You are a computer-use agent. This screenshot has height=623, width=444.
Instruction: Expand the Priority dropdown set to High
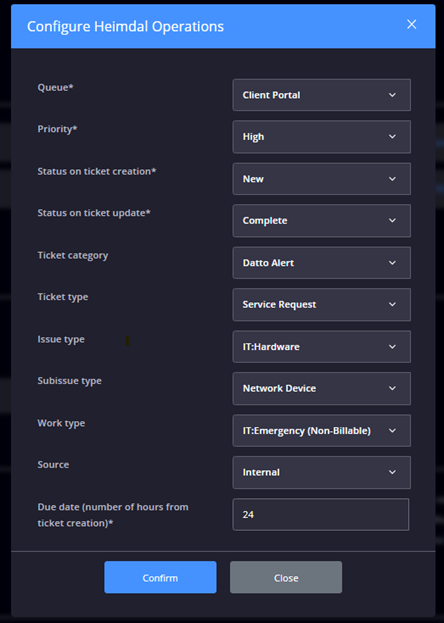(322, 137)
